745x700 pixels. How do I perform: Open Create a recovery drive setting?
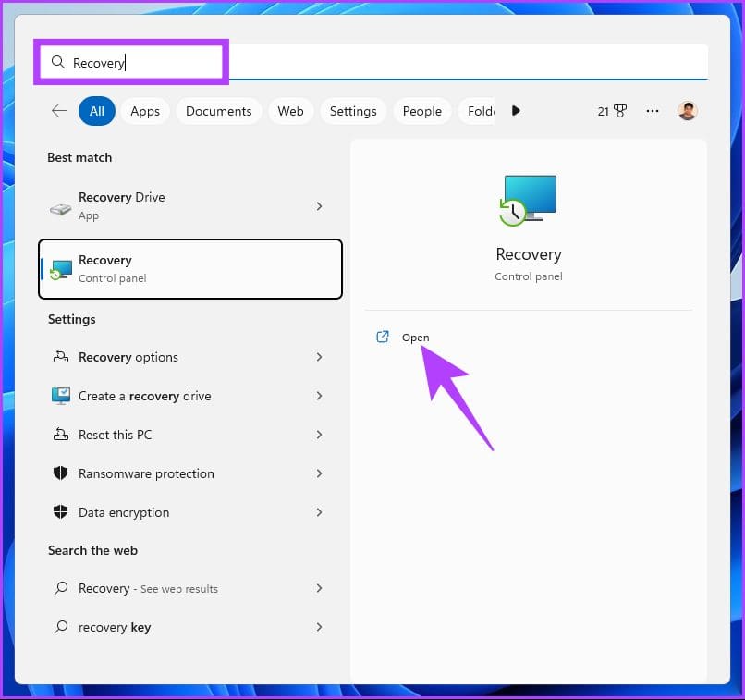tap(189, 396)
